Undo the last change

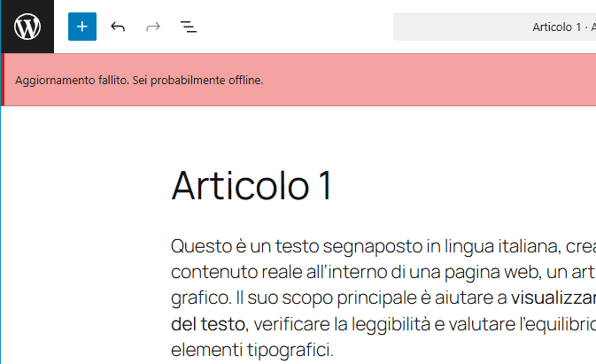(118, 27)
